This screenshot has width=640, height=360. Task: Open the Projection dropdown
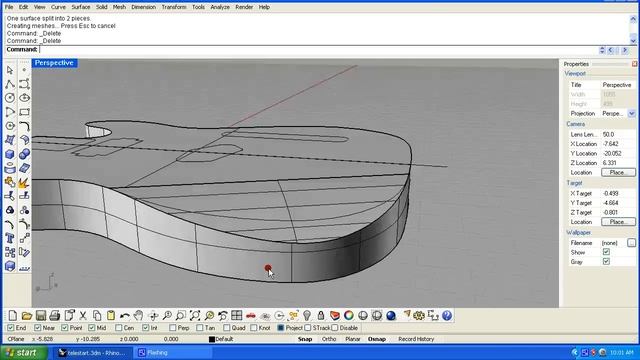(x=631, y=113)
